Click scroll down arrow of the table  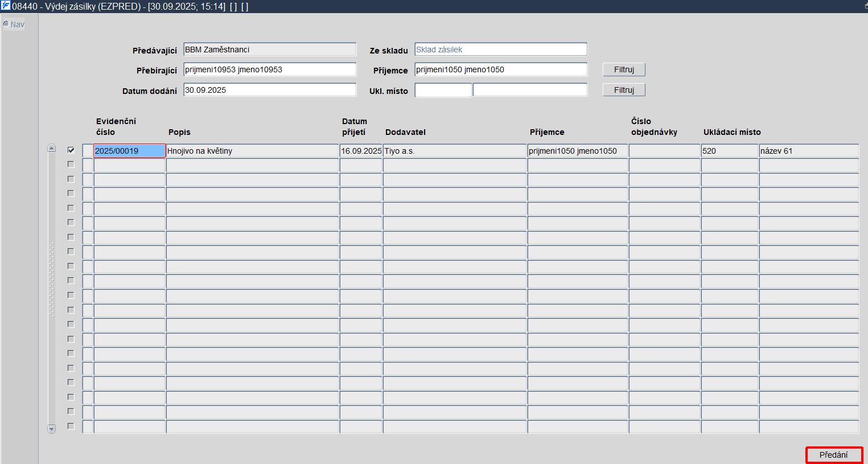click(51, 429)
